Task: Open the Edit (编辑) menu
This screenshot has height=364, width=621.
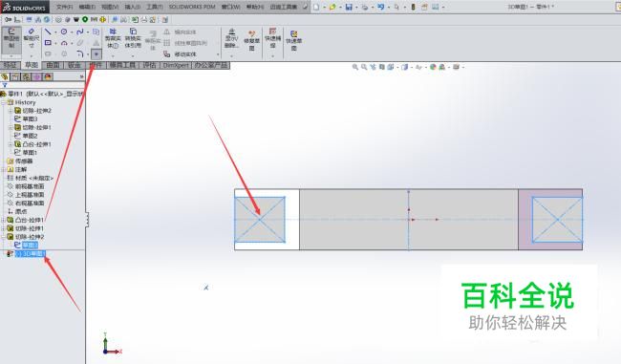Action: (x=87, y=7)
